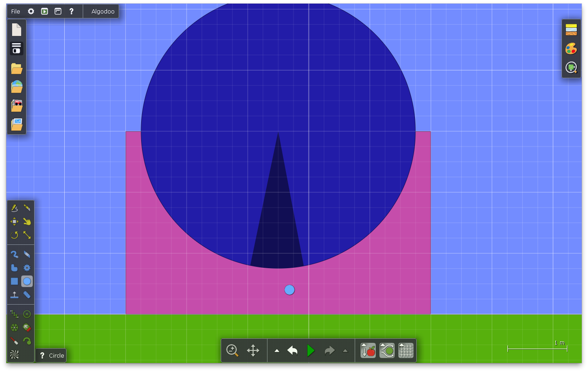Select the Laser pen tool

(x=14, y=341)
